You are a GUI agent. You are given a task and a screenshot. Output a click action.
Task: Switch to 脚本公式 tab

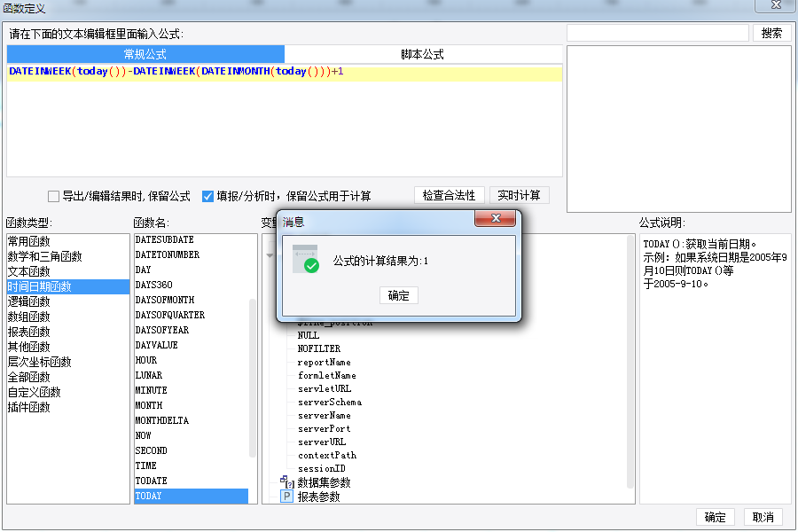coord(422,54)
